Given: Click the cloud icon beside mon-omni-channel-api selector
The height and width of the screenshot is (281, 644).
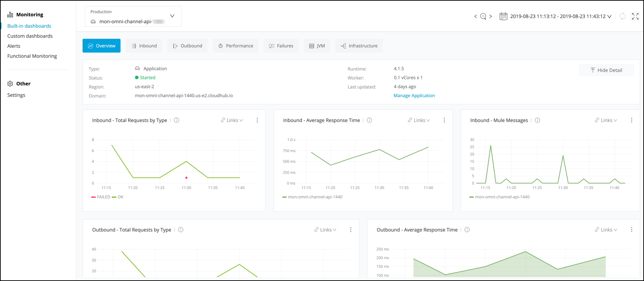Looking at the screenshot, I should (x=93, y=22).
